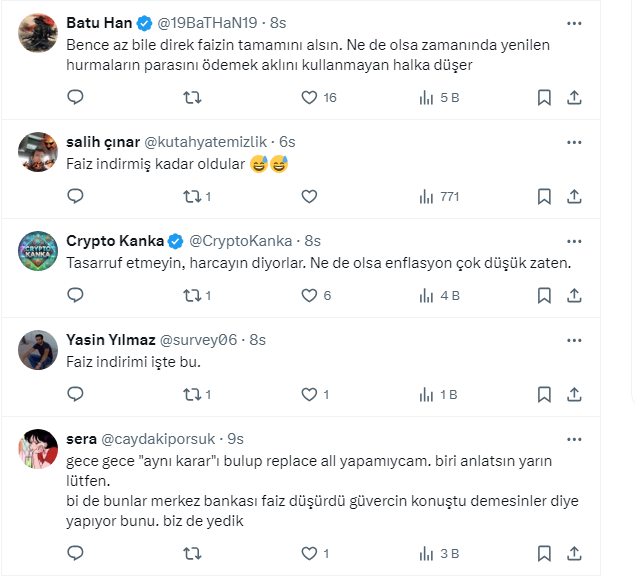Retweet salih çınar's post
The image size is (635, 576).
[193, 197]
